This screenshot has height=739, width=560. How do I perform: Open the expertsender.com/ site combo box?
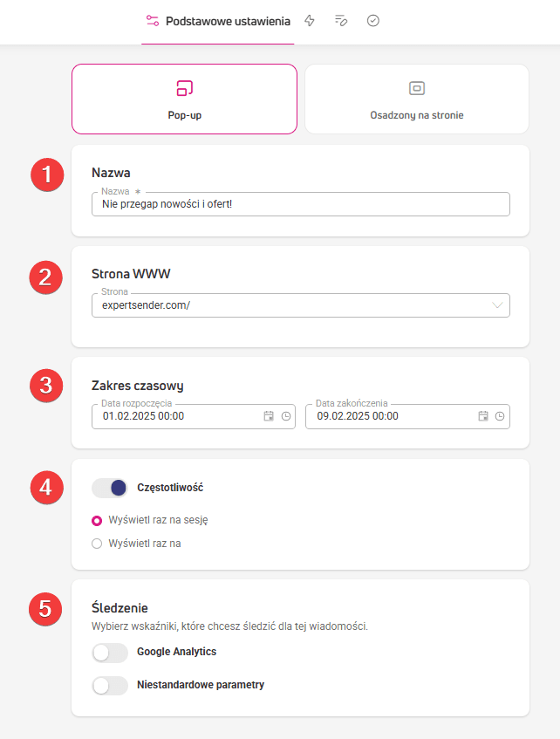pyautogui.click(x=301, y=305)
